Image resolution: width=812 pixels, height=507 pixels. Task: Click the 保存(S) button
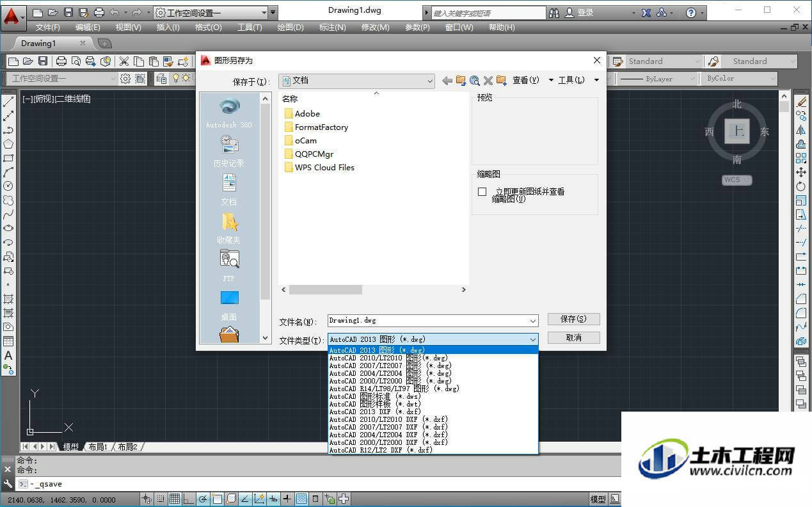click(x=573, y=319)
